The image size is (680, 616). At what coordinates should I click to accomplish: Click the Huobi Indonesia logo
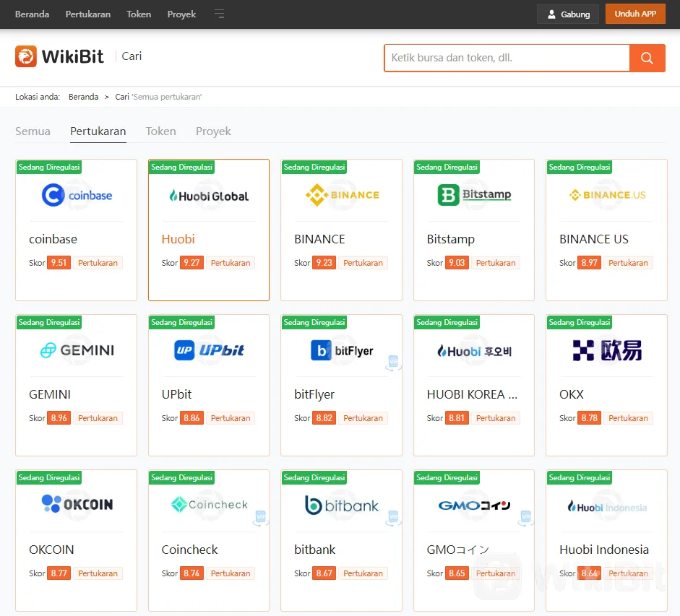[x=607, y=507]
